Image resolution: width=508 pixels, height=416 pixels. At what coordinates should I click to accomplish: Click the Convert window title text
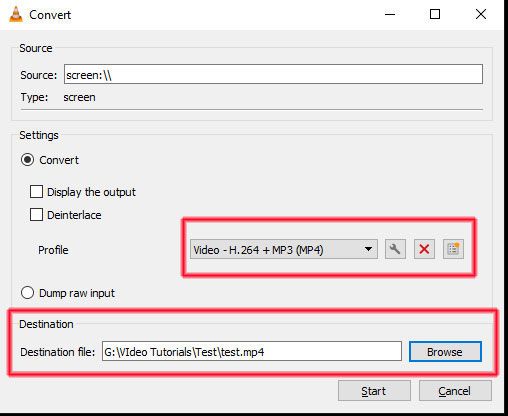tap(50, 15)
